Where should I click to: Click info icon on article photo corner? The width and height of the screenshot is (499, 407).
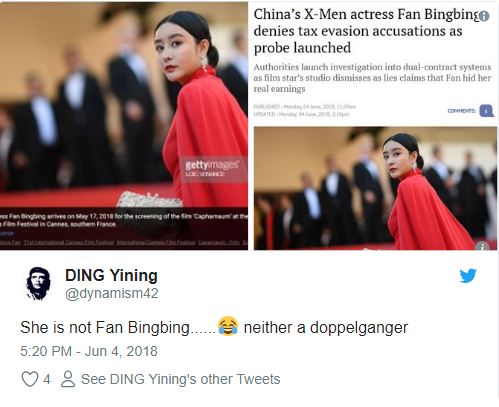click(x=482, y=246)
